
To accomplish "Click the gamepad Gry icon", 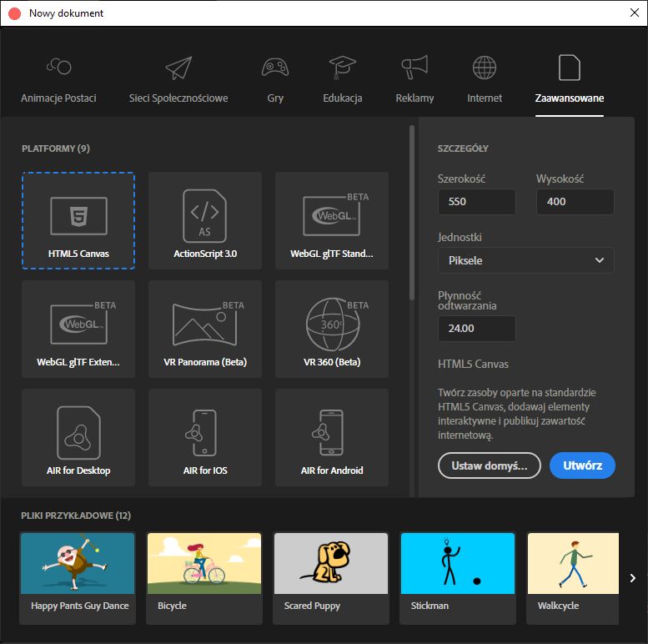I will coord(275,68).
